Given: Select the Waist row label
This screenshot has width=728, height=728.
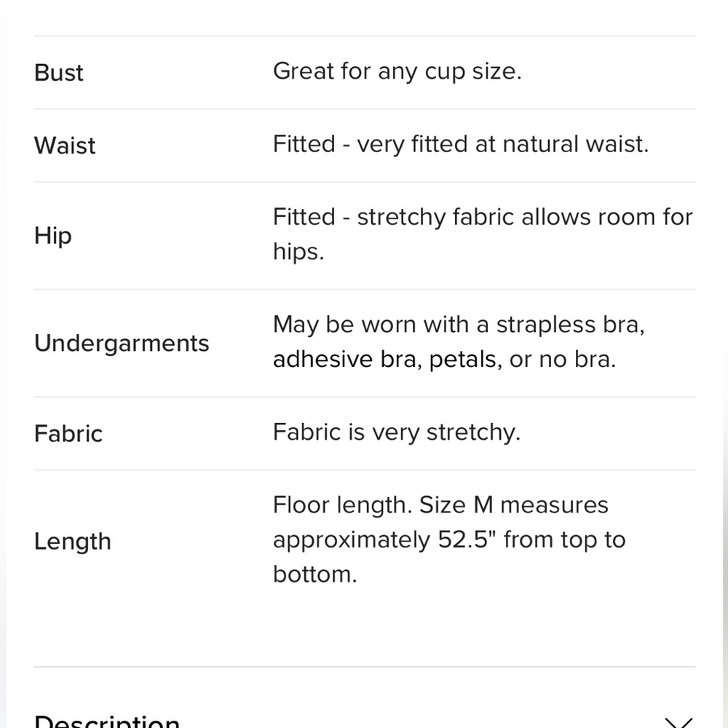Looking at the screenshot, I should (x=65, y=146).
